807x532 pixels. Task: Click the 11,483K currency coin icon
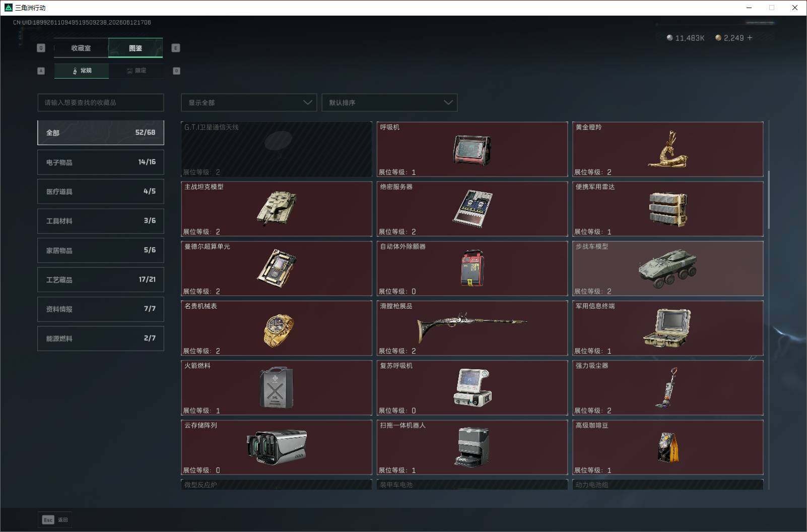[669, 38]
